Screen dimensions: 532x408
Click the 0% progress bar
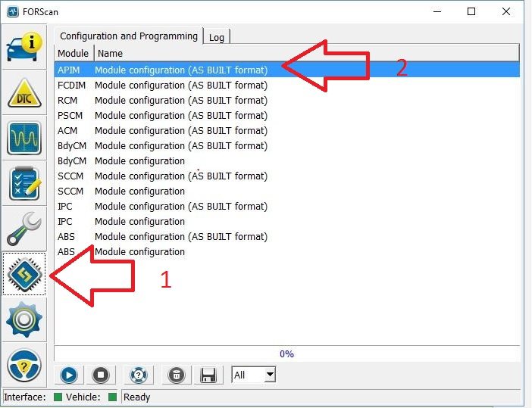click(287, 353)
